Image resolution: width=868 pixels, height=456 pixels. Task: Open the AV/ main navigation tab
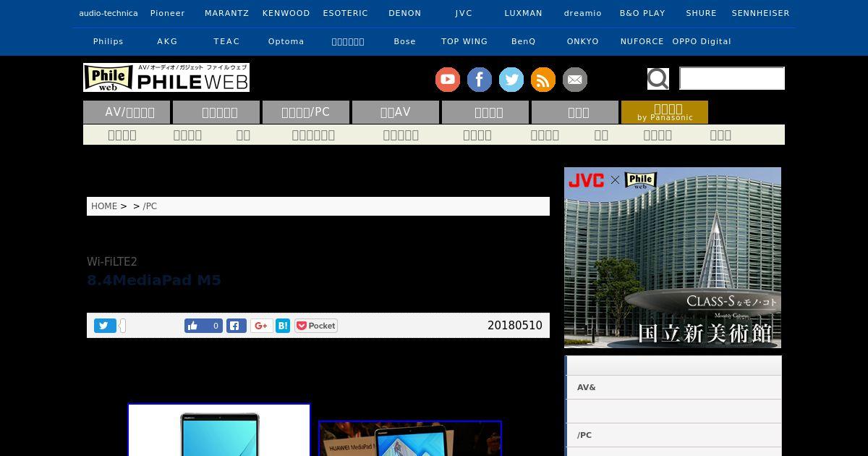click(x=127, y=112)
